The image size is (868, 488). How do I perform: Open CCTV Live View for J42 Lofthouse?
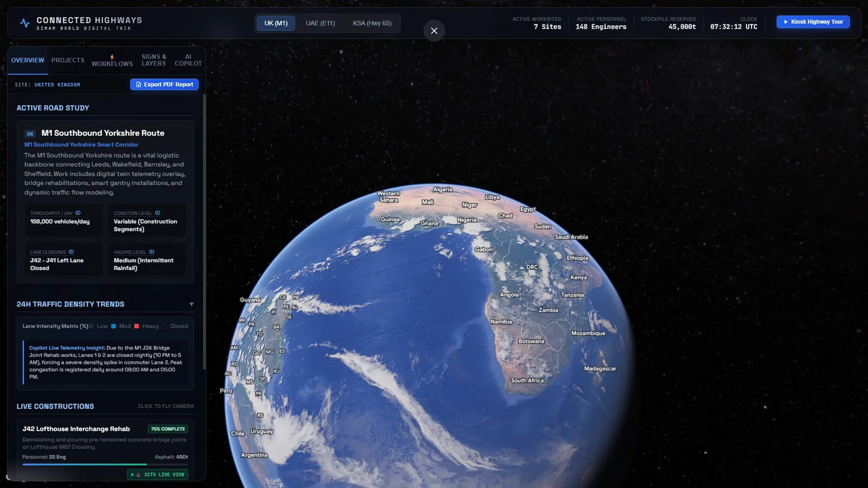point(158,475)
